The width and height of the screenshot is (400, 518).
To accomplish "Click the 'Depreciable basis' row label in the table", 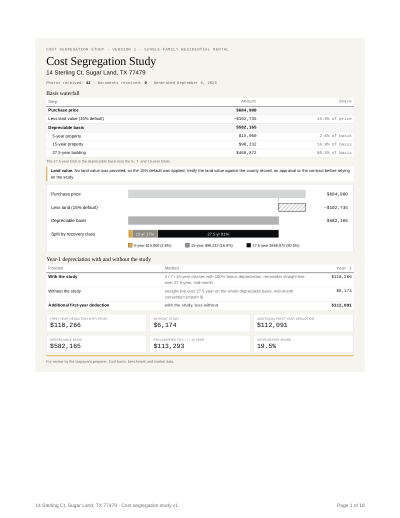I will click(x=66, y=128).
